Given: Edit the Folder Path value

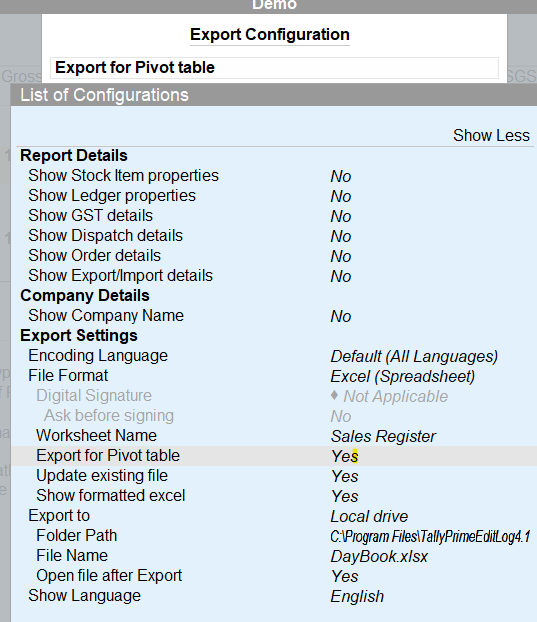Looking at the screenshot, I should point(430,536).
